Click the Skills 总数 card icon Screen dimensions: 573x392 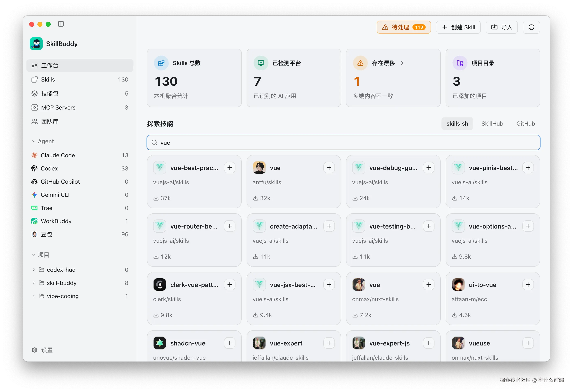(x=161, y=63)
